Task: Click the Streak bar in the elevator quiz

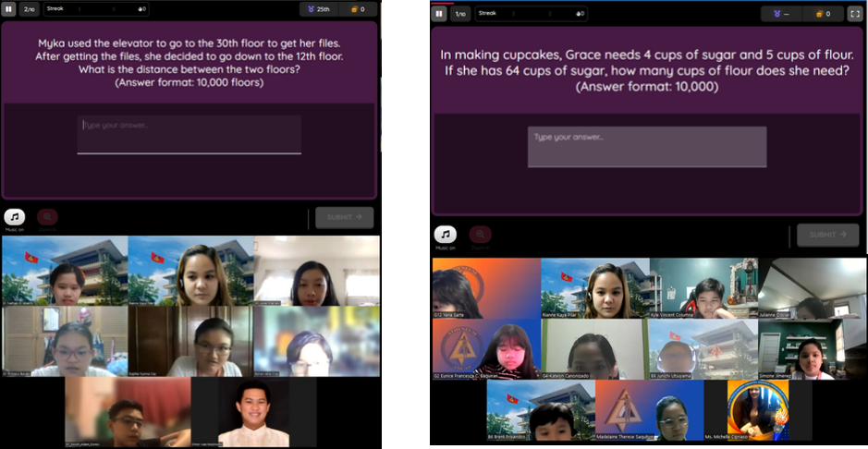Action: (x=96, y=9)
